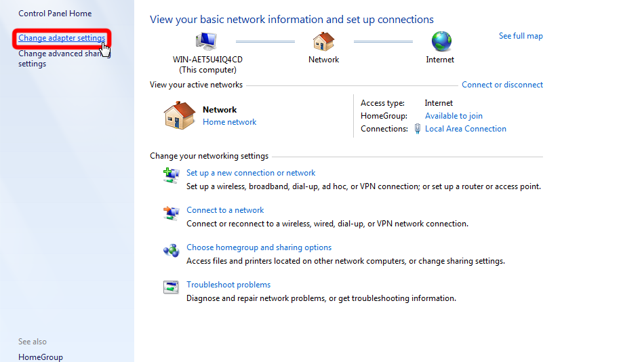Open Local Area Connection status link

point(465,129)
